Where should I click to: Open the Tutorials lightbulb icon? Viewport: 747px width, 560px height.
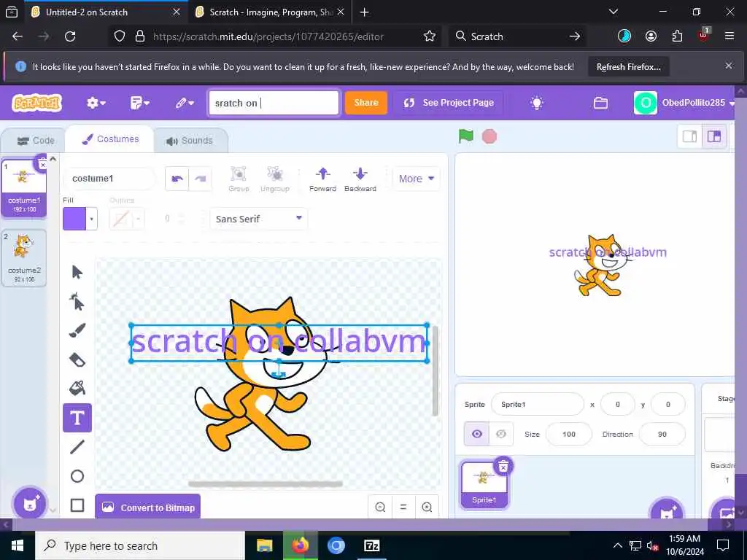(x=537, y=102)
